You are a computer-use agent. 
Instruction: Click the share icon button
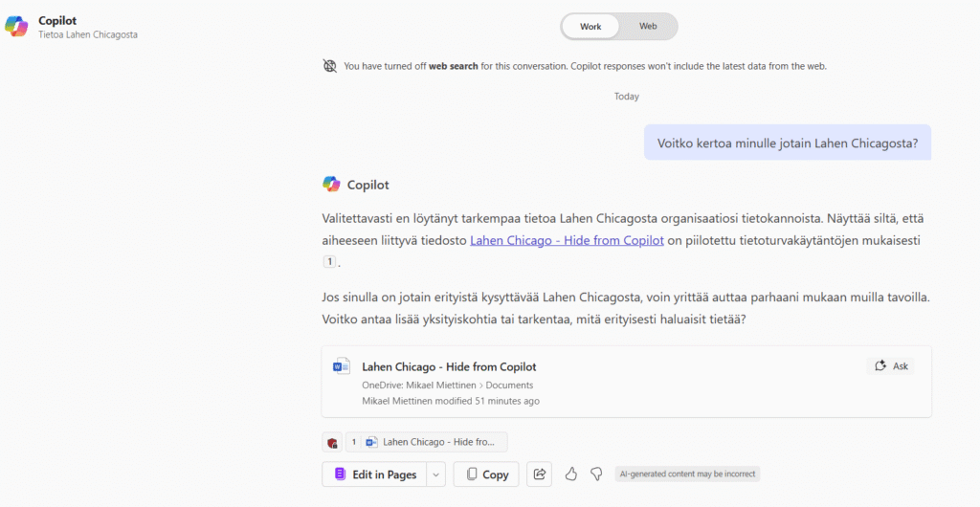point(540,474)
